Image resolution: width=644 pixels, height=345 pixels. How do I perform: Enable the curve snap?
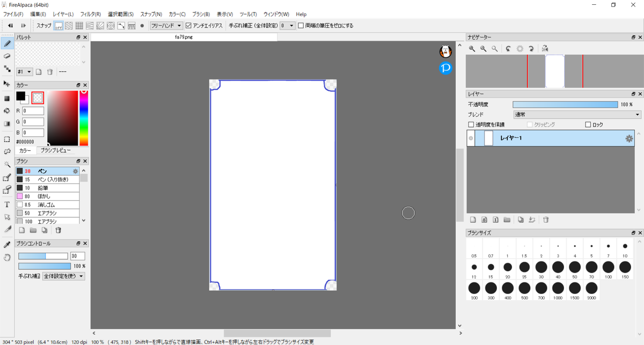coord(121,25)
